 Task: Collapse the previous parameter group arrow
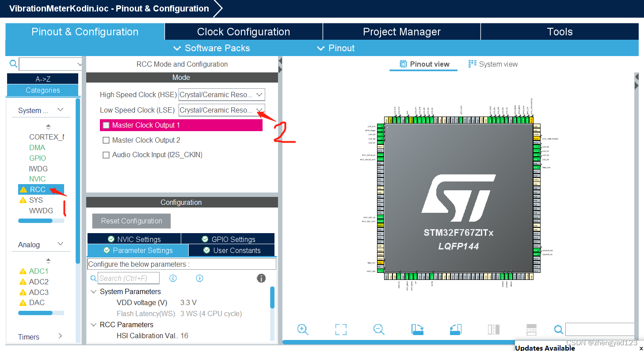tap(173, 278)
